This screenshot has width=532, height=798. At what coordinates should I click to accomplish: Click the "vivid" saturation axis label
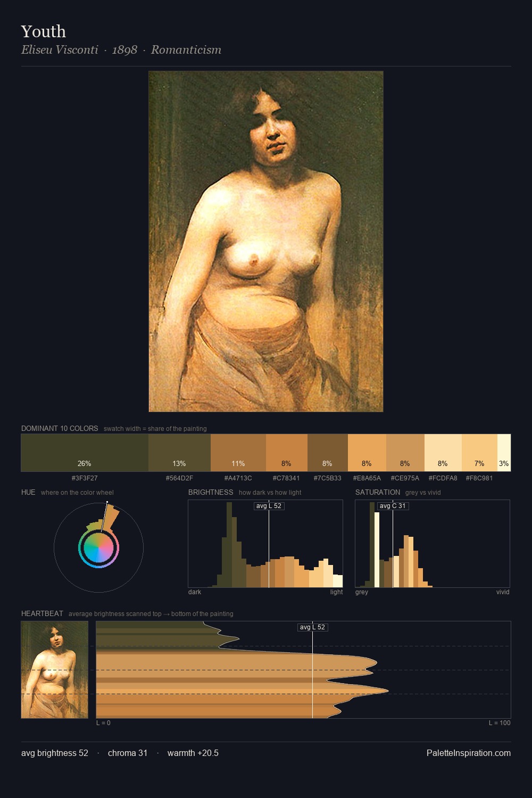503,592
